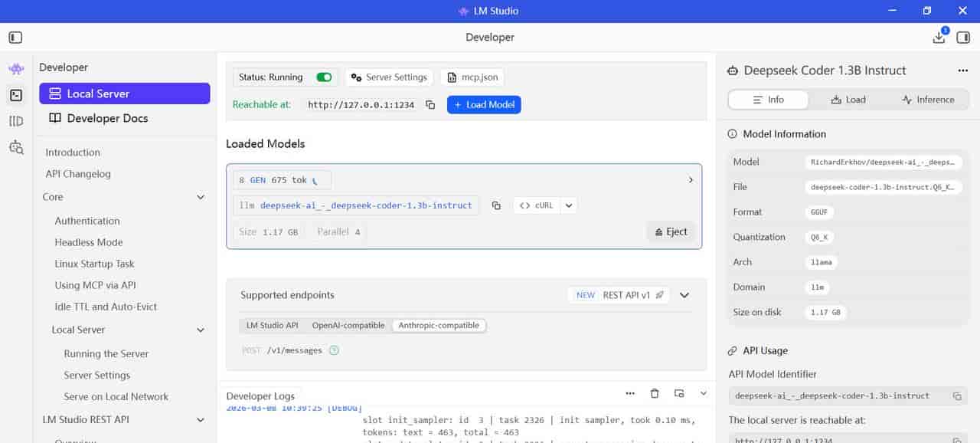Open the logs pop-out window icon
Image resolution: width=980 pixels, height=443 pixels.
pyautogui.click(x=679, y=393)
